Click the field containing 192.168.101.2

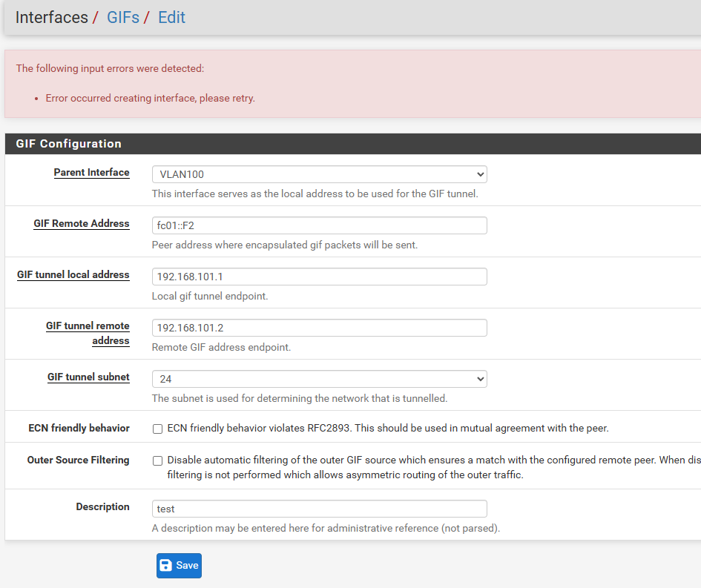click(x=319, y=328)
